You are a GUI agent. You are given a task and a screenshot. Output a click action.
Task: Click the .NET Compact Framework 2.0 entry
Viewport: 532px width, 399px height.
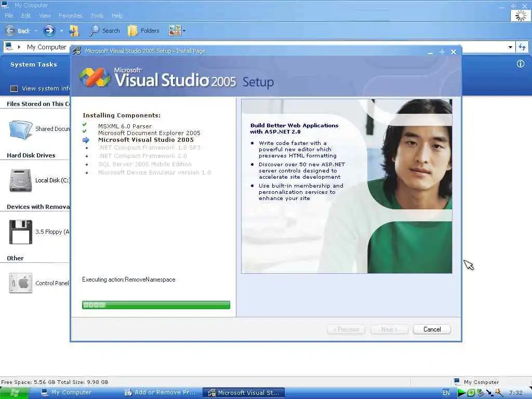coord(142,156)
